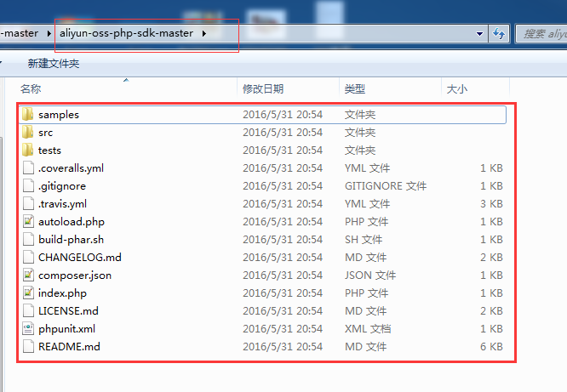Select the build-phar.sh file name

(71, 240)
